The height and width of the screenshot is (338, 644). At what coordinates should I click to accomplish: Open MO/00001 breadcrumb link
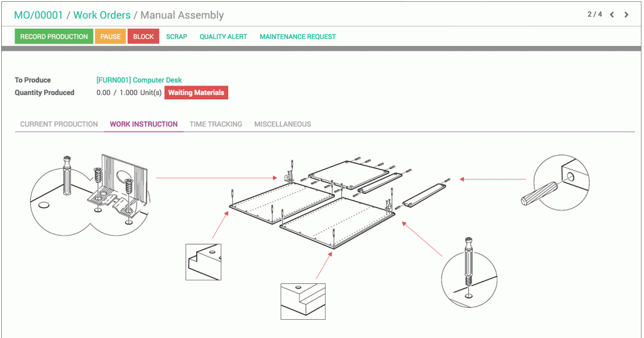tap(38, 15)
